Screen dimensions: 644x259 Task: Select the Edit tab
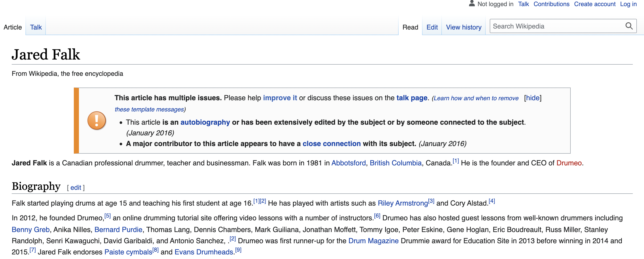tap(432, 27)
